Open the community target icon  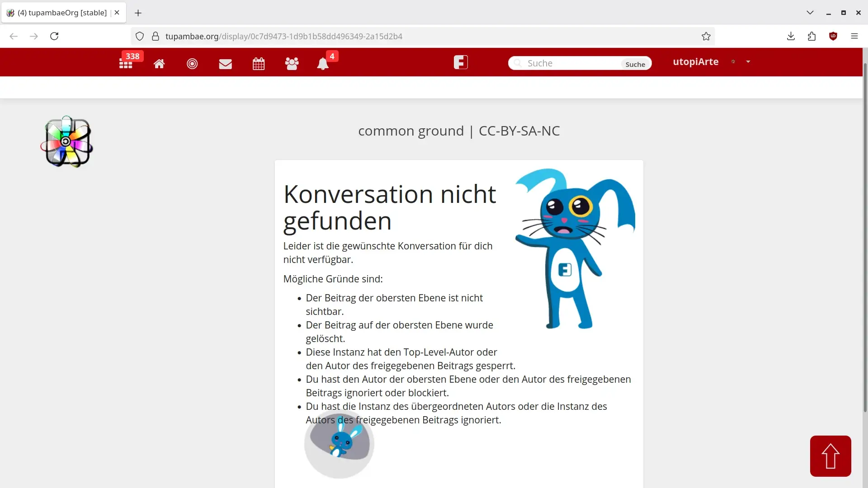click(x=192, y=64)
